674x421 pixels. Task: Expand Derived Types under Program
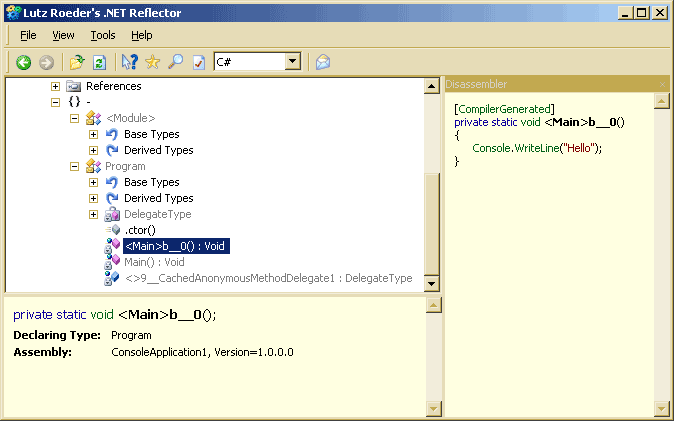pyautogui.click(x=93, y=198)
